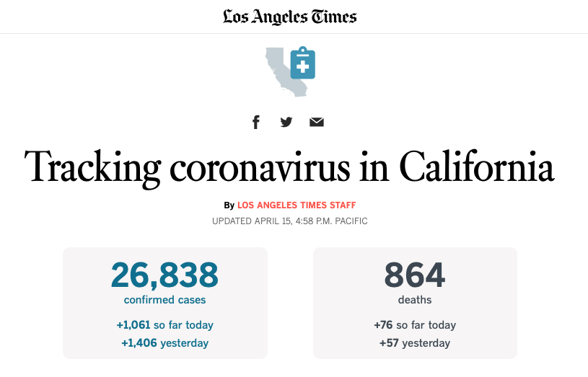Open the Los Angeles Times Staff byline
The height and width of the screenshot is (377, 588).
[297, 205]
